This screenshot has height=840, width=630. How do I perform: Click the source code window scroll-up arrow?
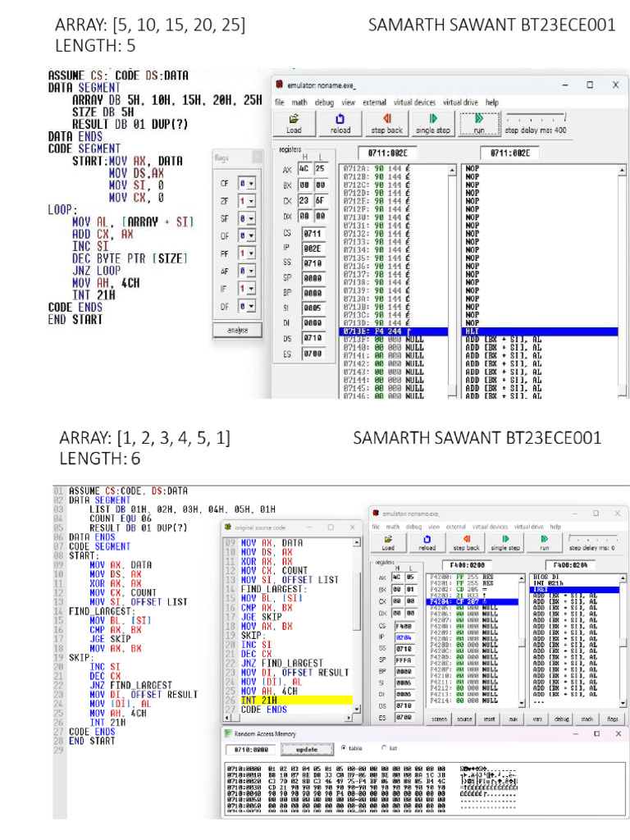[357, 543]
